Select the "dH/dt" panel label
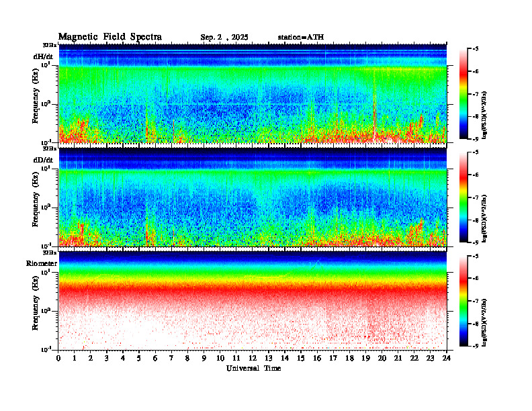Image resolution: width=532 pixels, height=411 pixels. [x=43, y=56]
